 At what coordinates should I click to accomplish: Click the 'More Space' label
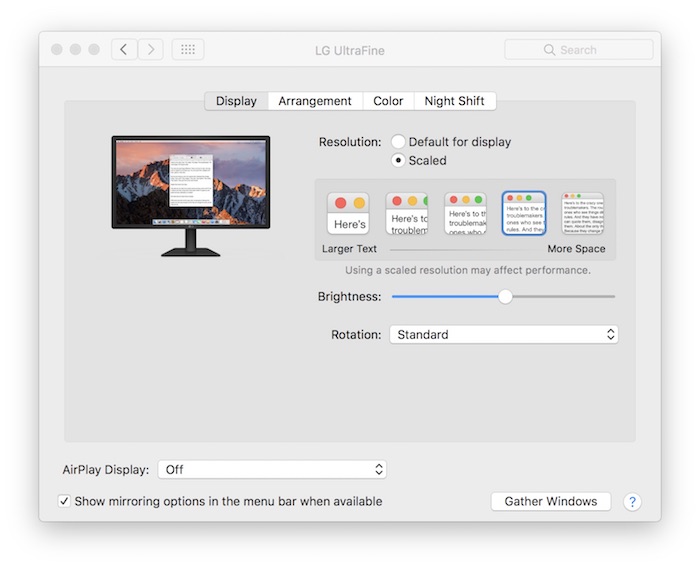[x=576, y=249]
